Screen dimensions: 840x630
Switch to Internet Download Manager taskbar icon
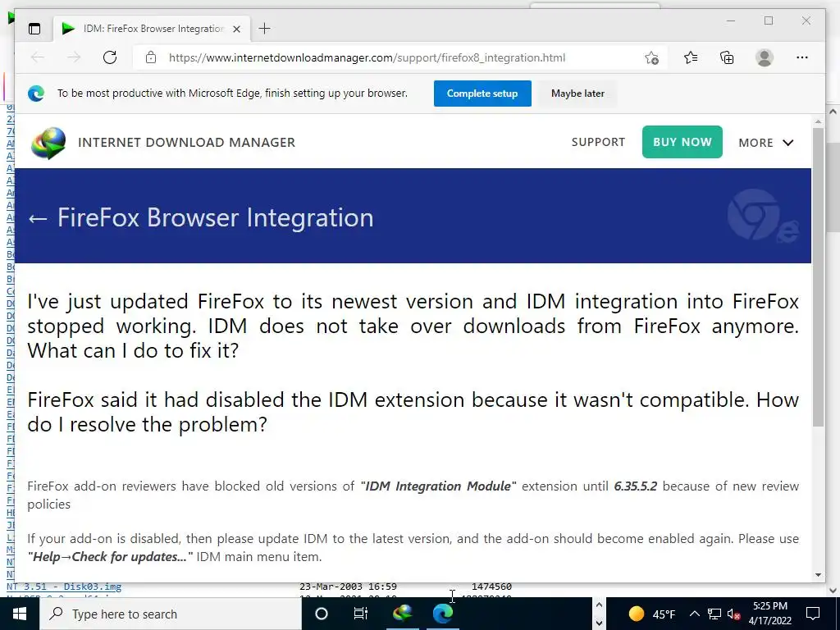tap(403, 614)
